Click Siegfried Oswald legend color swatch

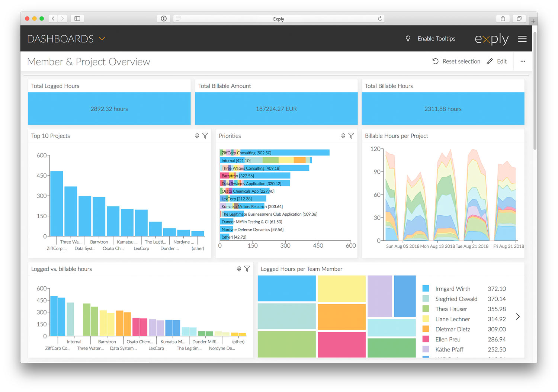(426, 298)
